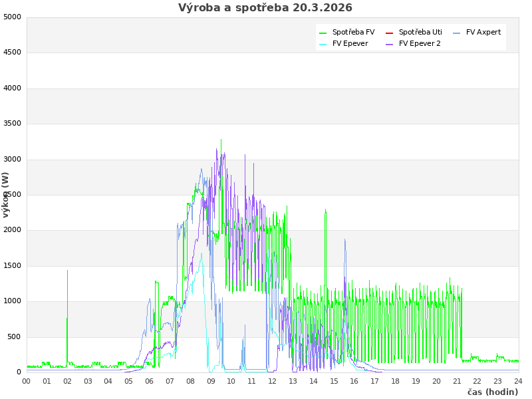Click the red Spotřeba Uti legend swatch
The height and width of the screenshot is (399, 532).
tap(390, 33)
